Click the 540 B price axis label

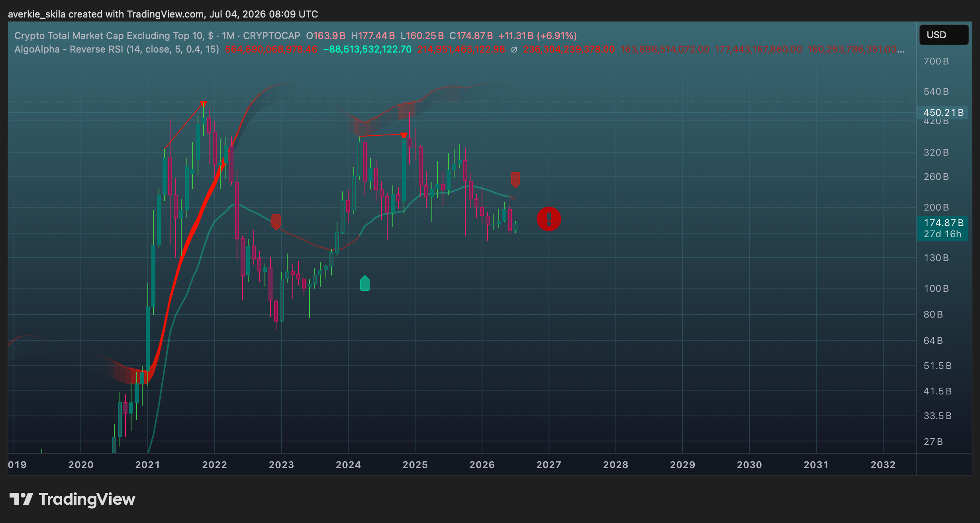click(936, 92)
